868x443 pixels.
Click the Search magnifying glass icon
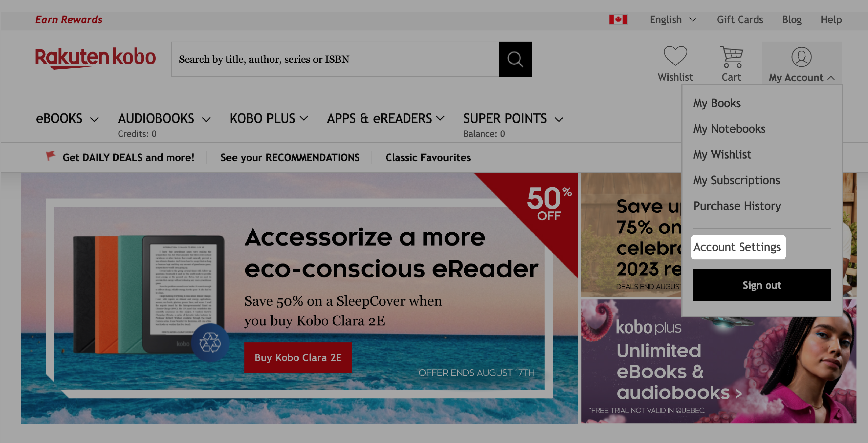click(515, 59)
